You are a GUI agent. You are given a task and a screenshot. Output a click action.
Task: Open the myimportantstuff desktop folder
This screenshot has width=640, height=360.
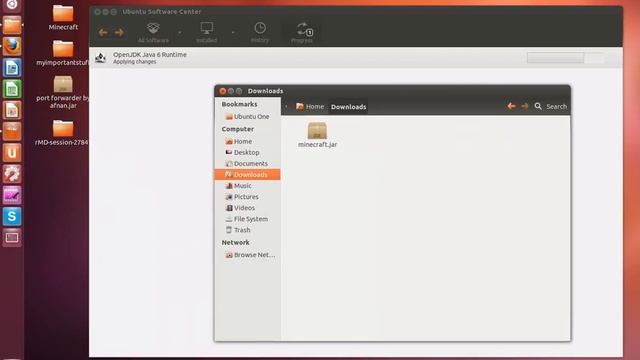[x=63, y=53]
